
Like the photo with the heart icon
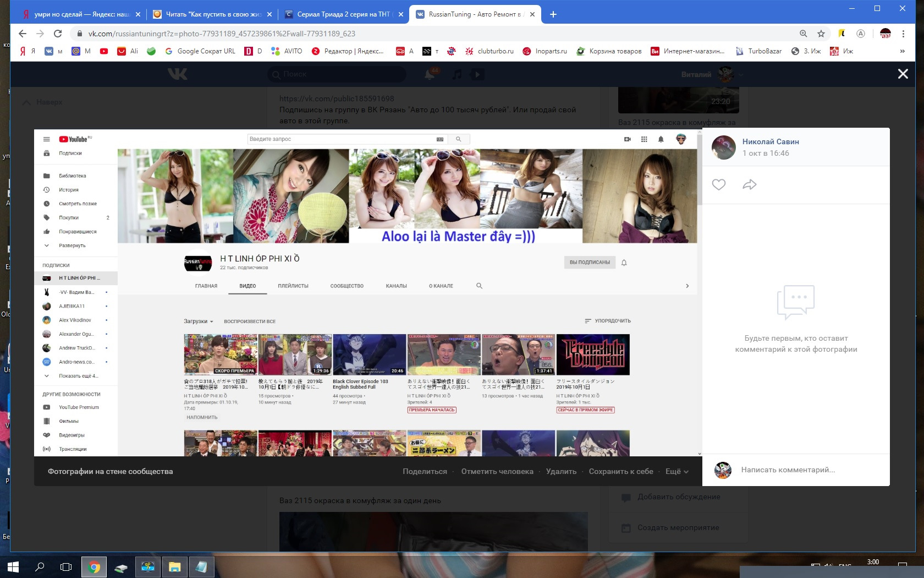click(x=719, y=184)
